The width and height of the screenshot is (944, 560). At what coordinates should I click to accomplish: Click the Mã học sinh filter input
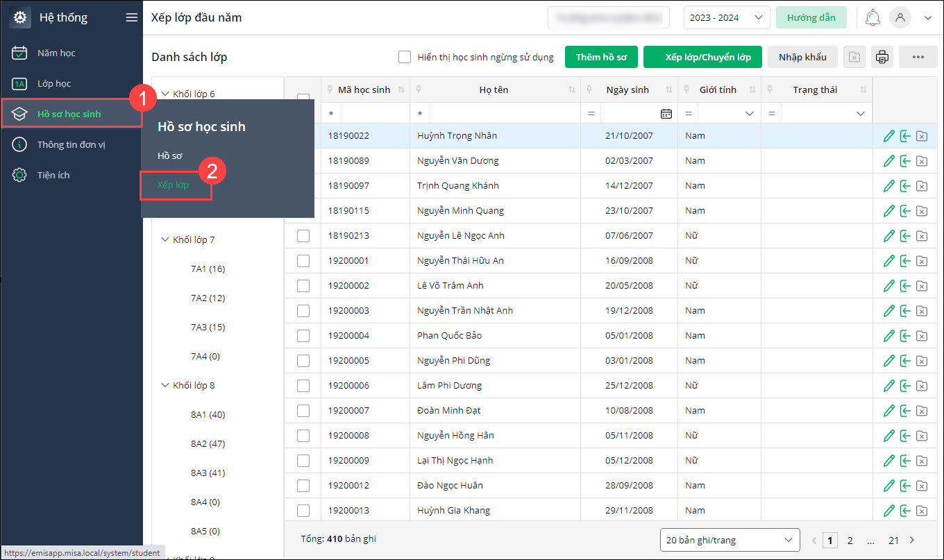click(375, 114)
